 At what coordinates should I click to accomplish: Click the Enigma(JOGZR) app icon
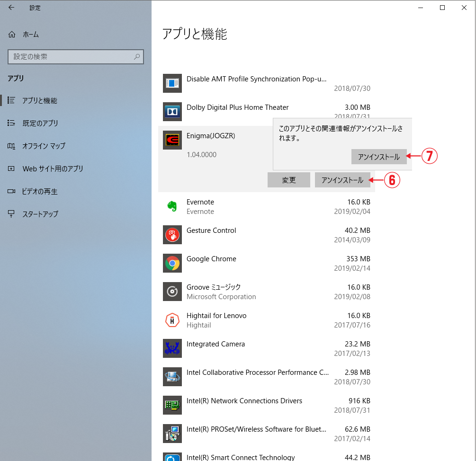[x=172, y=140]
